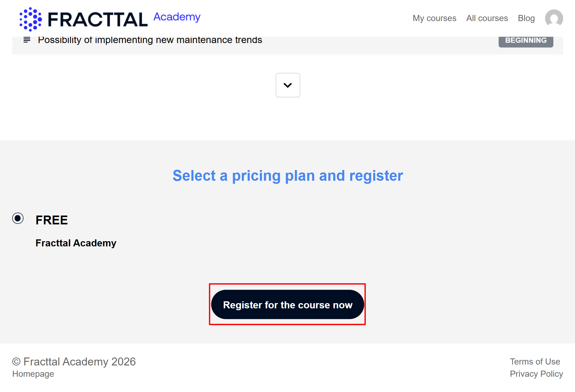The image size is (575, 392).
Task: Click the blue Academy logo text
Action: (177, 17)
